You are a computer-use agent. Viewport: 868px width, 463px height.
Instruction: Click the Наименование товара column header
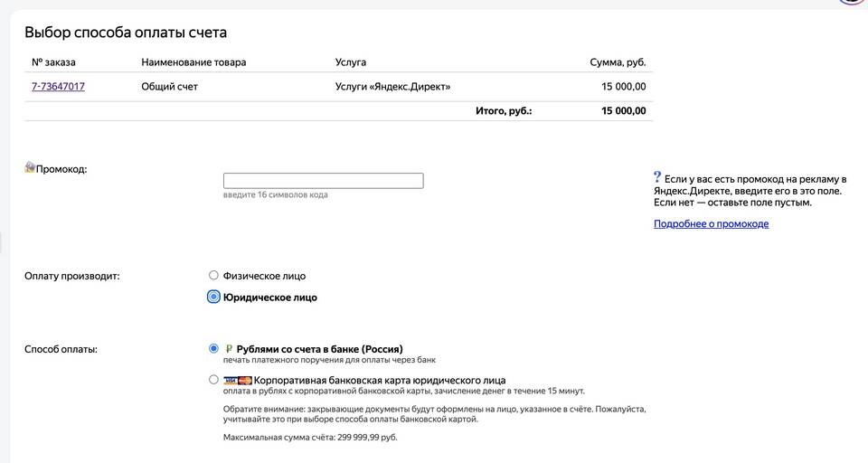coord(193,62)
